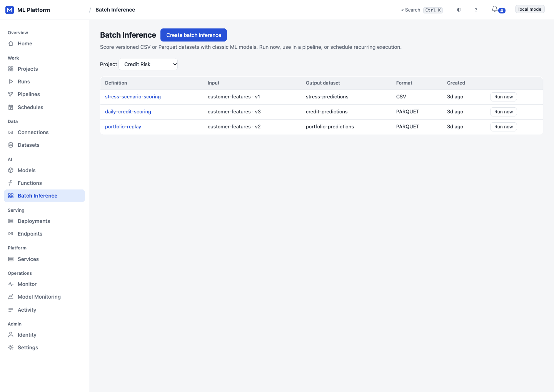Click the Projects grid icon
The height and width of the screenshot is (392, 554).
(x=11, y=69)
